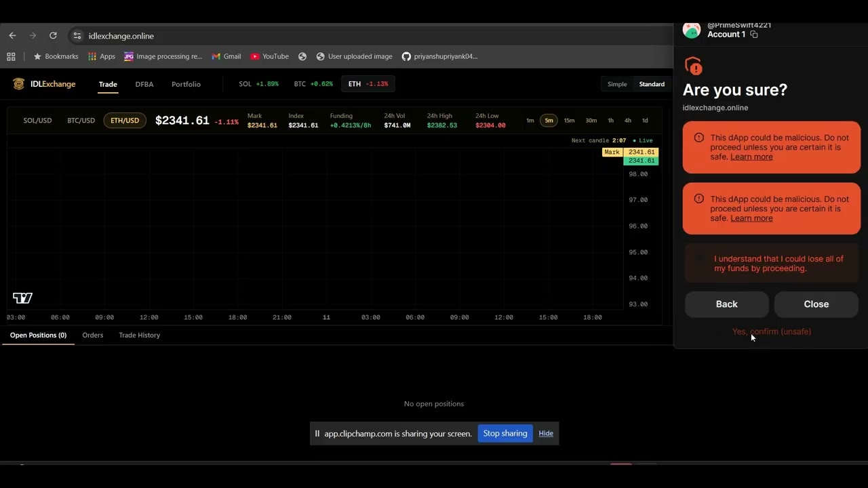Click pause icon in screen sharing bar
The height and width of the screenshot is (488, 868).
(x=317, y=434)
